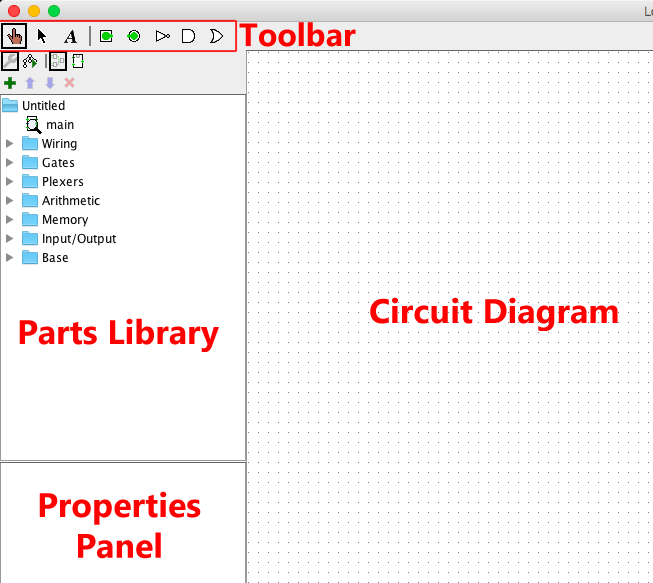Select the Base folder label
The width and height of the screenshot is (653, 583).
pos(55,258)
